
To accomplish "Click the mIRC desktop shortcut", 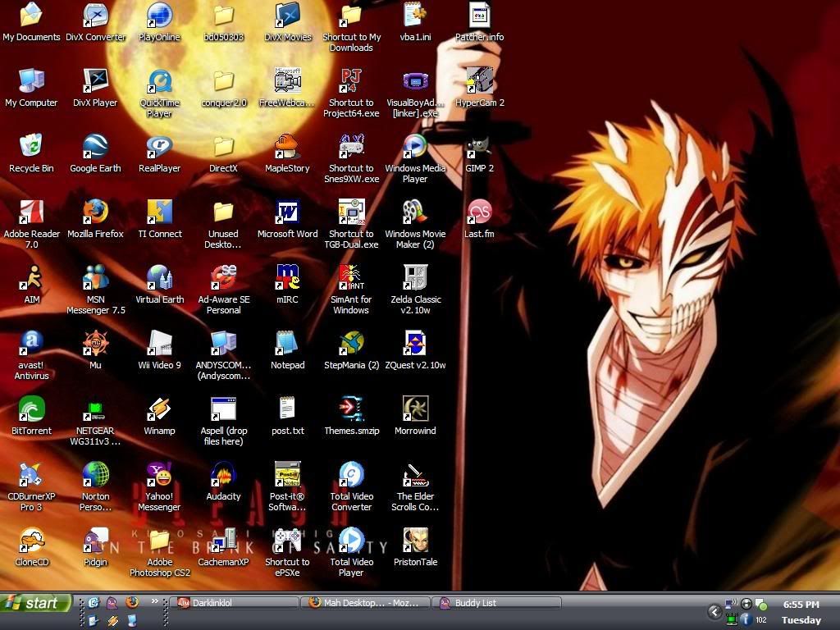I will [x=287, y=285].
